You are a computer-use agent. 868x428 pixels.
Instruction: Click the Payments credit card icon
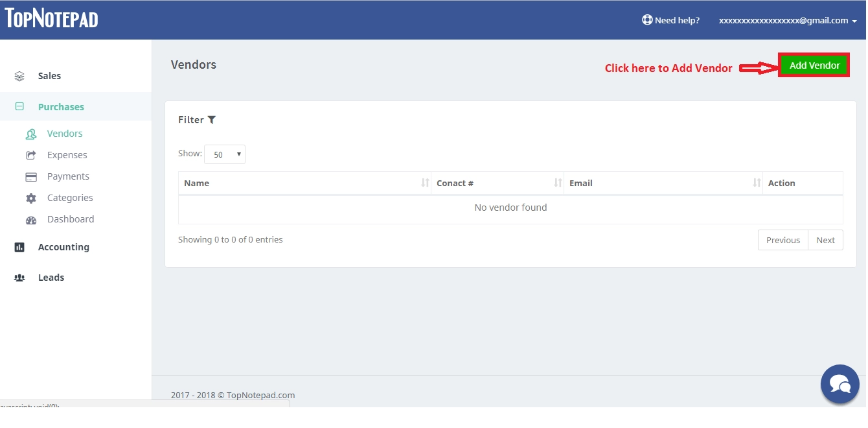31,177
